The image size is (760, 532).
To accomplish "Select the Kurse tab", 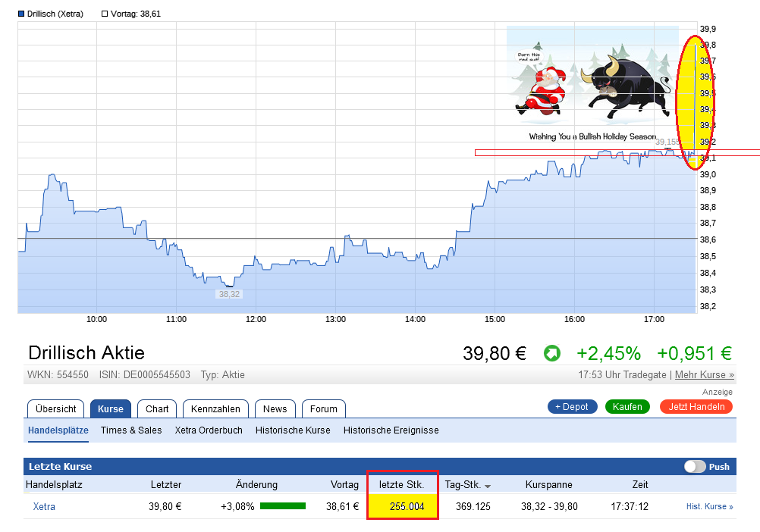I will pyautogui.click(x=111, y=409).
